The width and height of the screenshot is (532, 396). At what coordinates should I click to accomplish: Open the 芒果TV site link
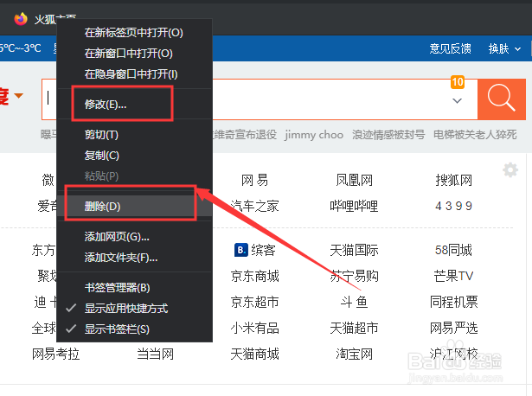pyautogui.click(x=453, y=276)
